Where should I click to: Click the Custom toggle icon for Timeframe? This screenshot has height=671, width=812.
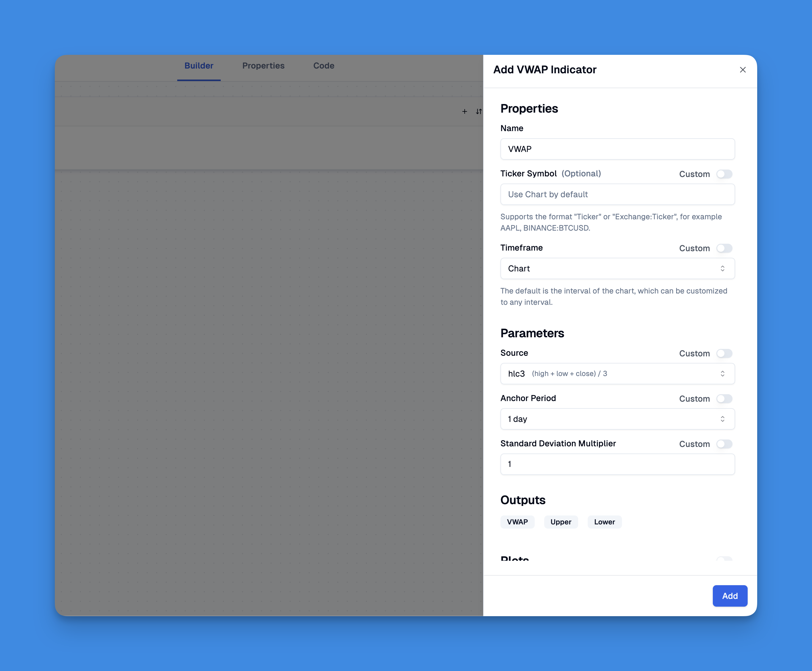click(724, 248)
